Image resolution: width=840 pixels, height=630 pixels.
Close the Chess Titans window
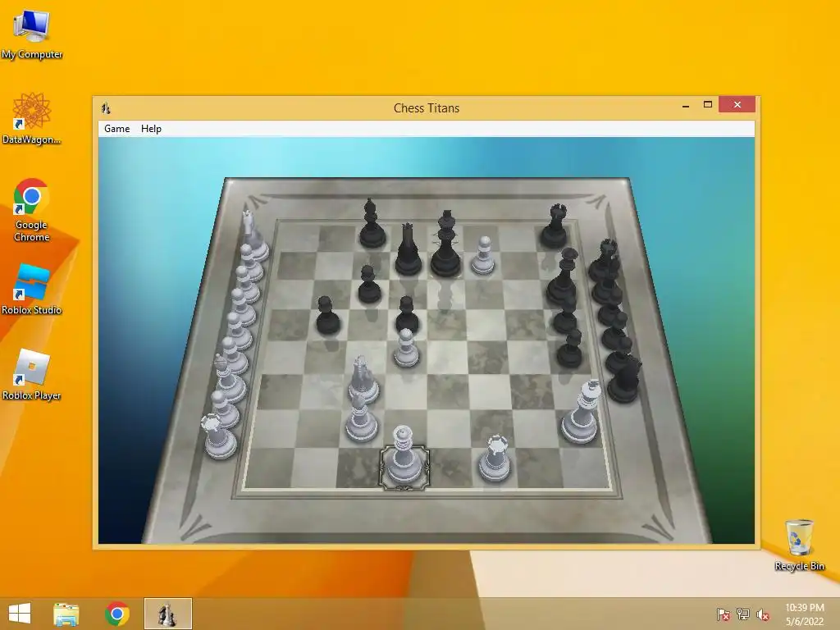click(737, 104)
